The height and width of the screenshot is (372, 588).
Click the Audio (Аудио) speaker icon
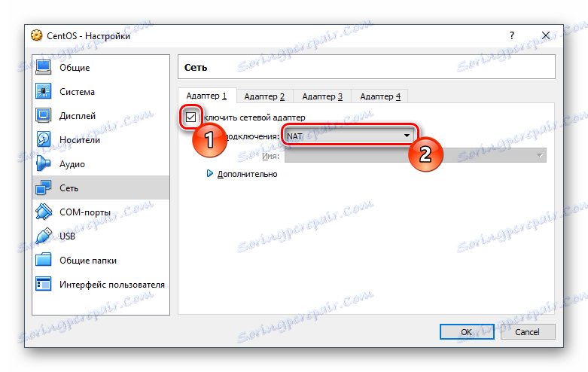coord(44,163)
